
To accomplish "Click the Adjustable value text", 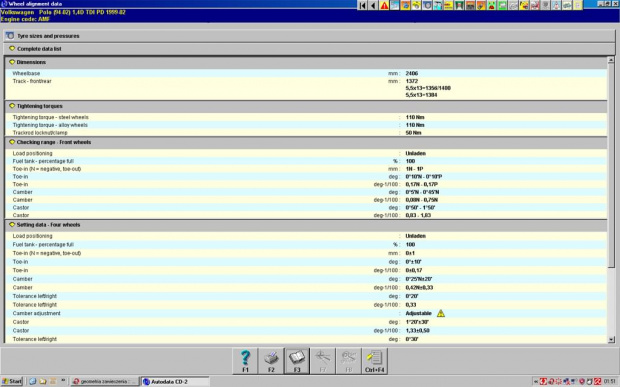I will pyautogui.click(x=418, y=313).
